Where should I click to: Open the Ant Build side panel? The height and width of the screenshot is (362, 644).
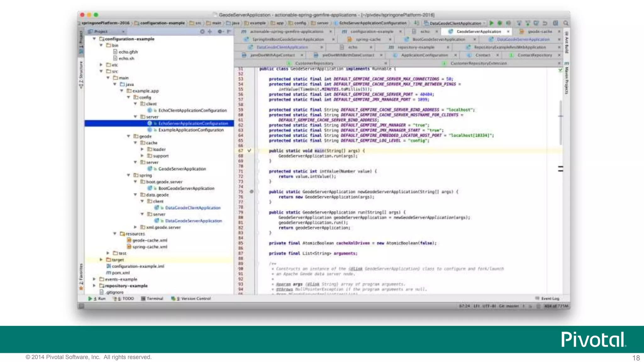tap(566, 42)
